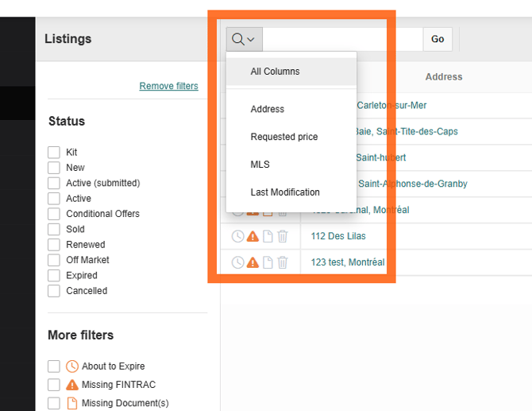Check the Conditional Offers status filter
The width and height of the screenshot is (532, 411).
[54, 214]
